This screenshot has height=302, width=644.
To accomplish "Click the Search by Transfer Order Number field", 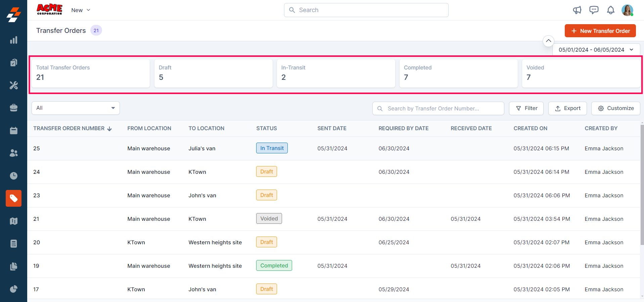I will [438, 108].
